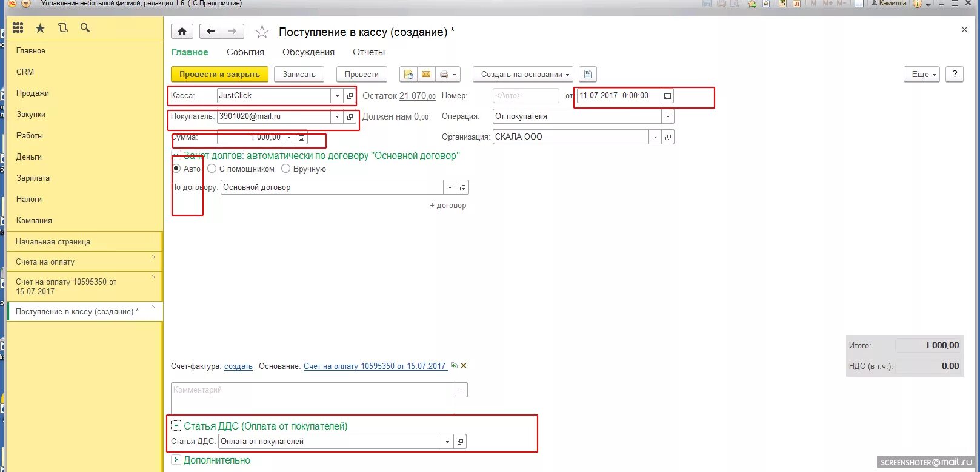Switch to the Обсуждения tab
The width and height of the screenshot is (980, 472).
point(308,52)
